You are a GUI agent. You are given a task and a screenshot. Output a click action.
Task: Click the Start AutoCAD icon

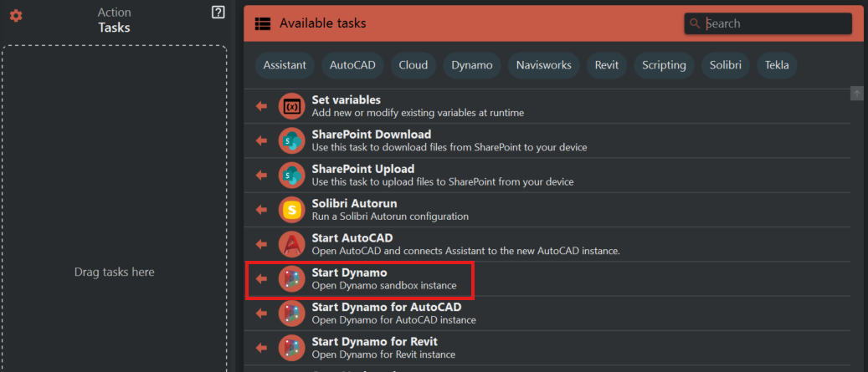pos(292,244)
